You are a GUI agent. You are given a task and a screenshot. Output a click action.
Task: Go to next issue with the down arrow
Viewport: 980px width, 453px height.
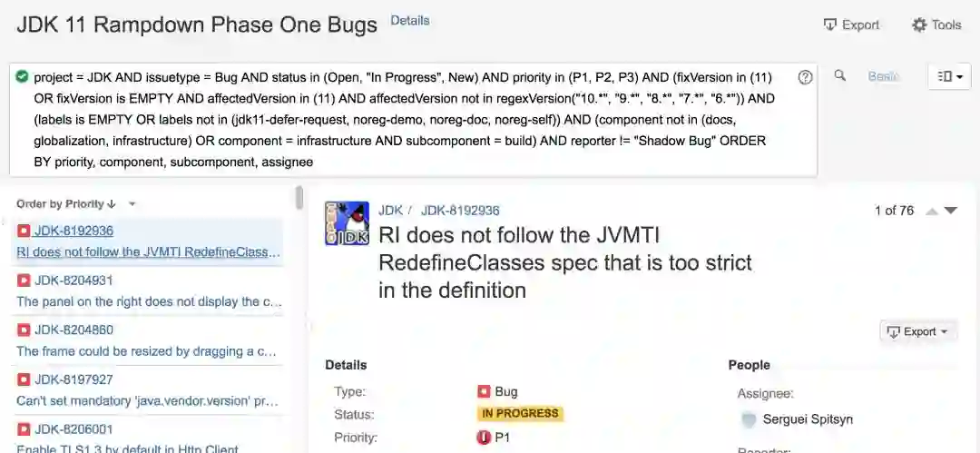951,211
